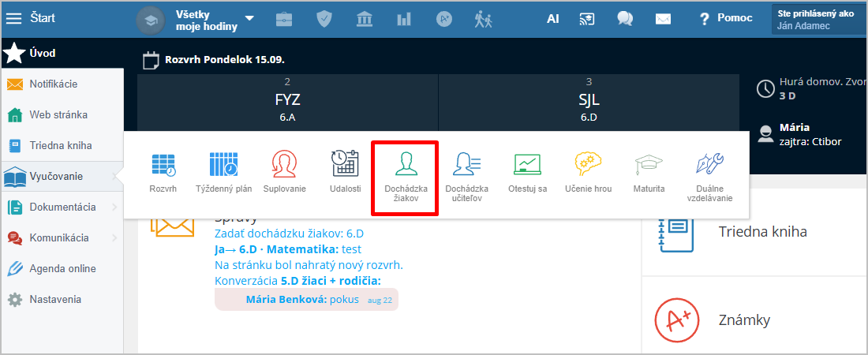Image resolution: width=868 pixels, height=355 pixels.
Task: Expand the Všetky moje hodiny dropdown
Action: (249, 19)
